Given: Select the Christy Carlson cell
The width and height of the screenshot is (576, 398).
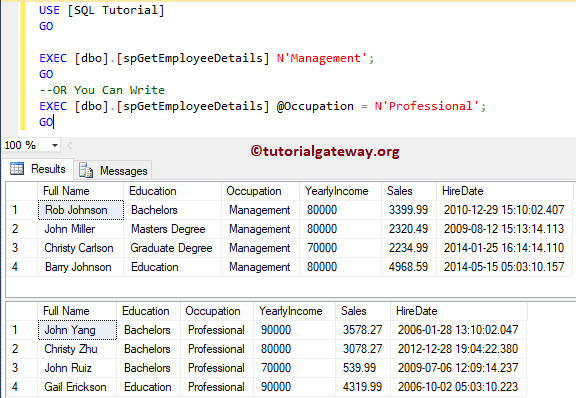Looking at the screenshot, I should point(80,248).
